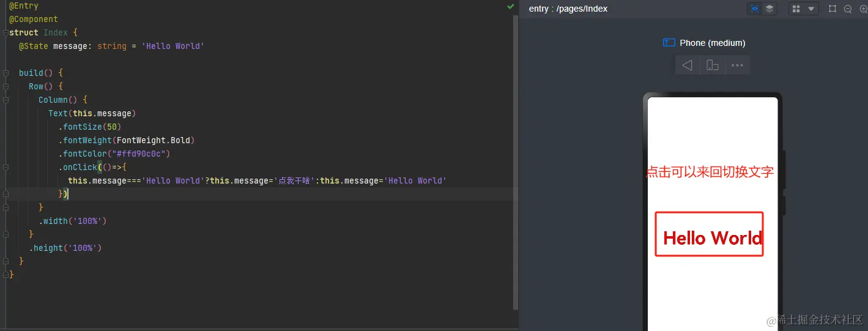The image size is (868, 331).
Task: Open the three-dots more options
Action: coord(737,65)
